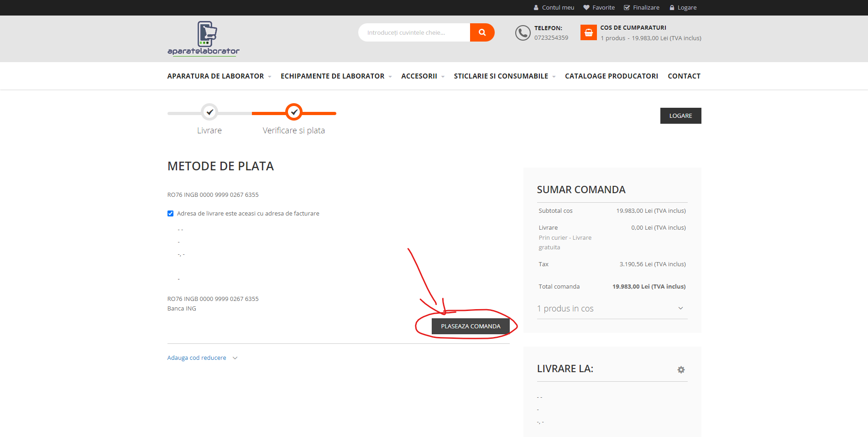Click the Verificare si plata step circle

294,112
